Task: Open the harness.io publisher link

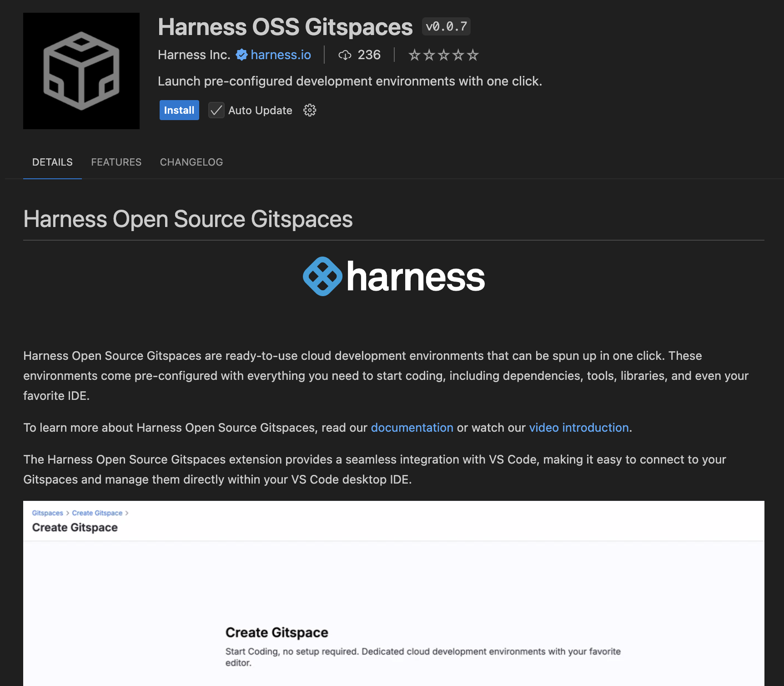Action: coord(281,55)
